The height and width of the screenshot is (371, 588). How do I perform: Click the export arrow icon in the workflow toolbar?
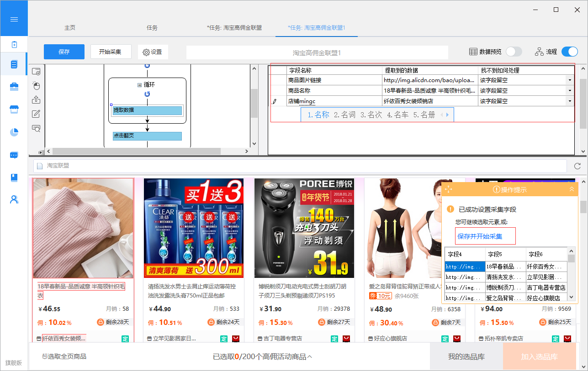pyautogui.click(x=36, y=100)
